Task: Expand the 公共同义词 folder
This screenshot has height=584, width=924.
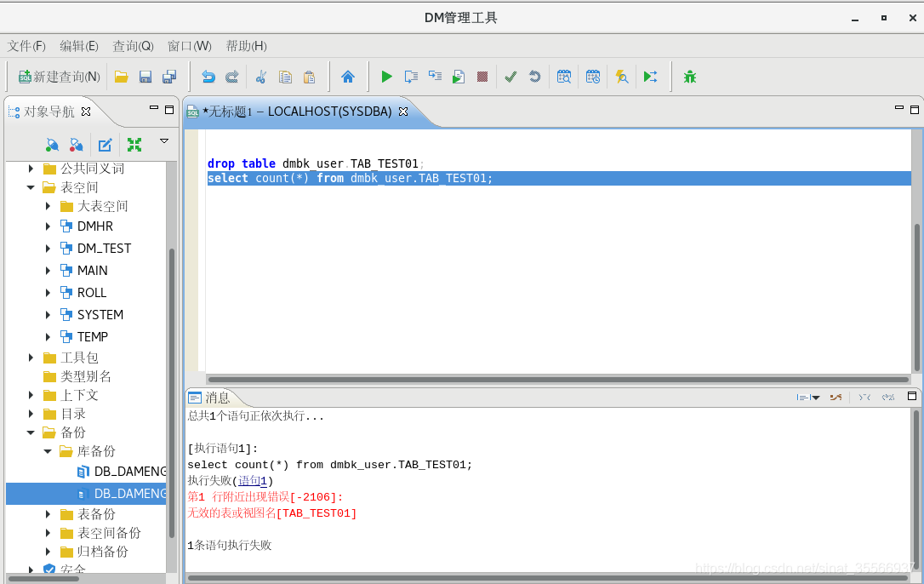Action: (x=31, y=169)
